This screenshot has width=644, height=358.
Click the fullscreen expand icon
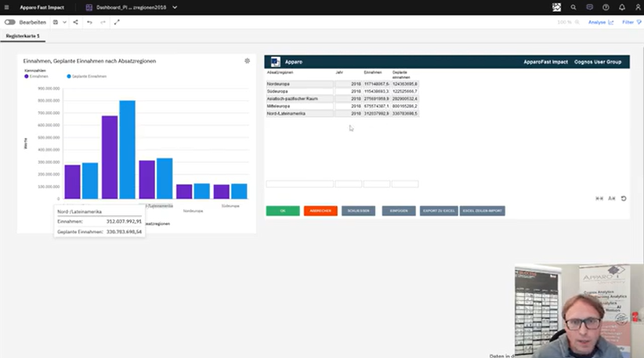[x=117, y=22]
